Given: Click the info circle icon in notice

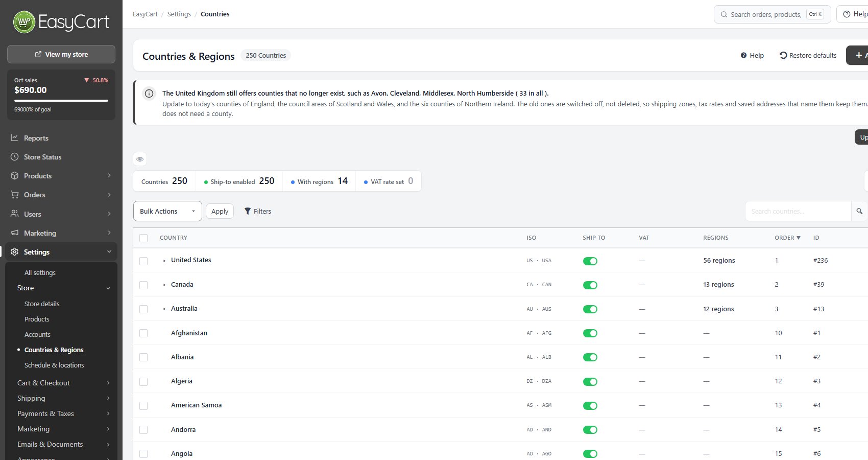Looking at the screenshot, I should click(x=149, y=94).
